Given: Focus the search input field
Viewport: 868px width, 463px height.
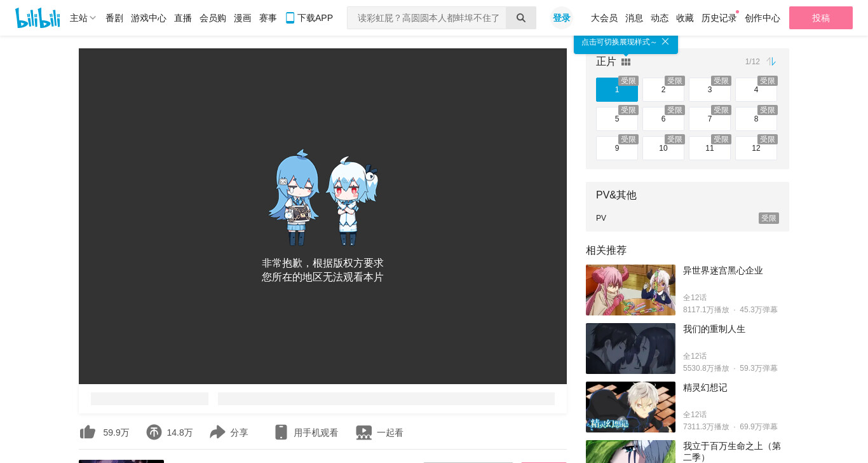Looking at the screenshot, I should (427, 18).
